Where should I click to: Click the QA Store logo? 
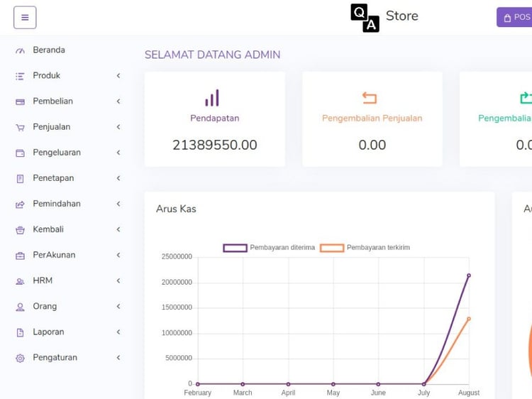[x=384, y=18]
